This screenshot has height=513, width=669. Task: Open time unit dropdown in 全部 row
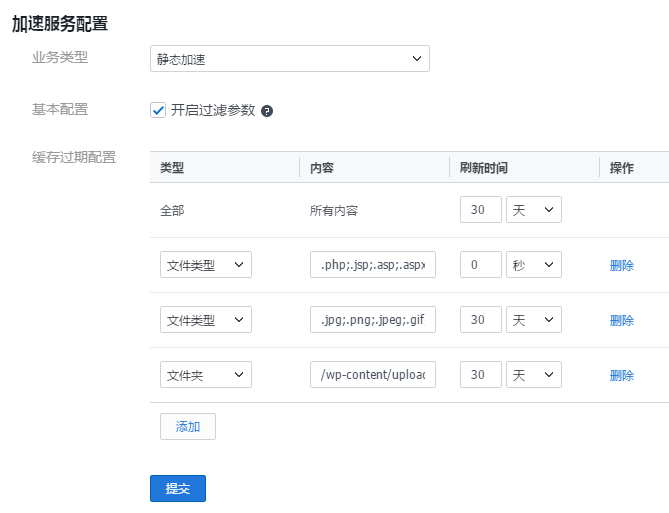coord(534,210)
